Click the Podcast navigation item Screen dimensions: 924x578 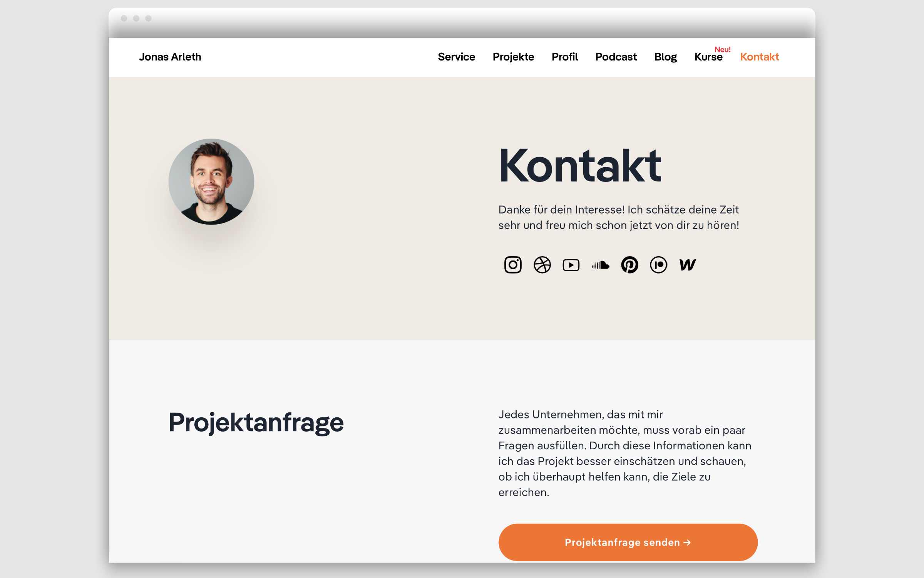tap(615, 57)
